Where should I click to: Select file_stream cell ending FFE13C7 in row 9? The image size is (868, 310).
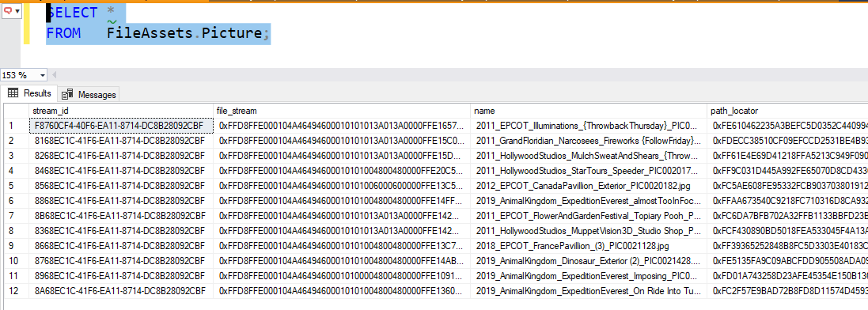pos(342,245)
